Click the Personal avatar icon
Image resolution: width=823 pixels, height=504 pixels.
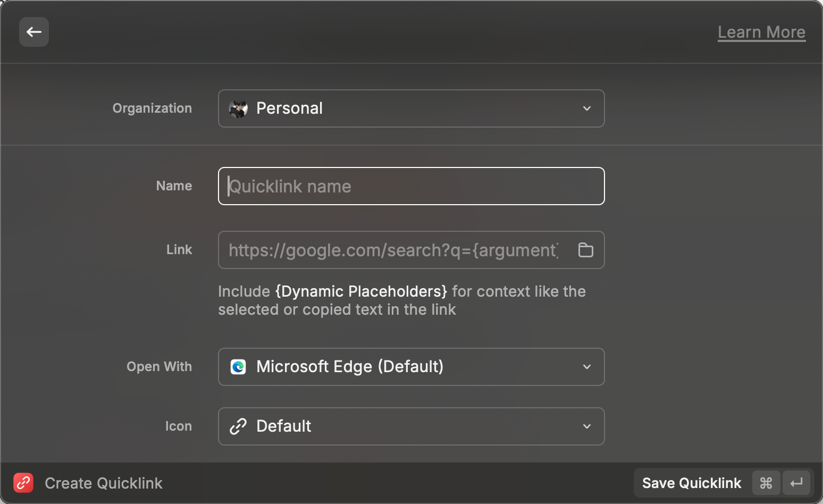(238, 108)
